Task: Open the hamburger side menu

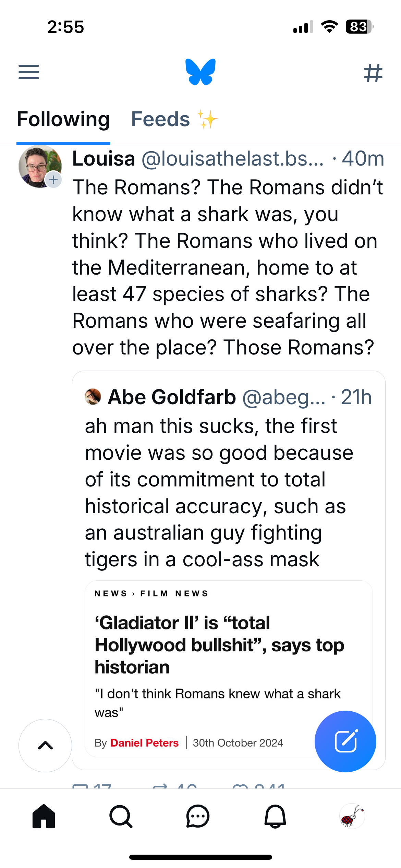Action: 29,72
